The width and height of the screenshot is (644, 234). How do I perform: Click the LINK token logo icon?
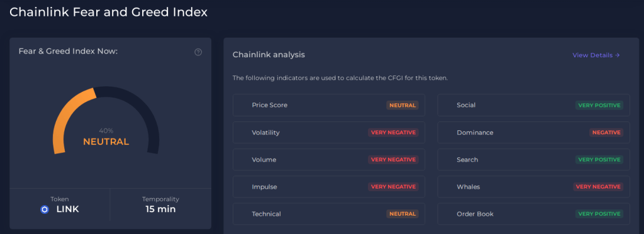[45, 209]
